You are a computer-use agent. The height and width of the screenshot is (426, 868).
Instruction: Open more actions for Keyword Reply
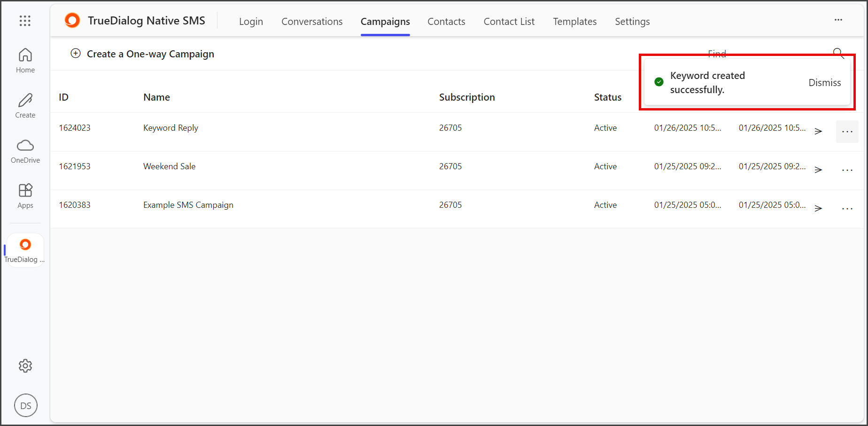coord(847,132)
